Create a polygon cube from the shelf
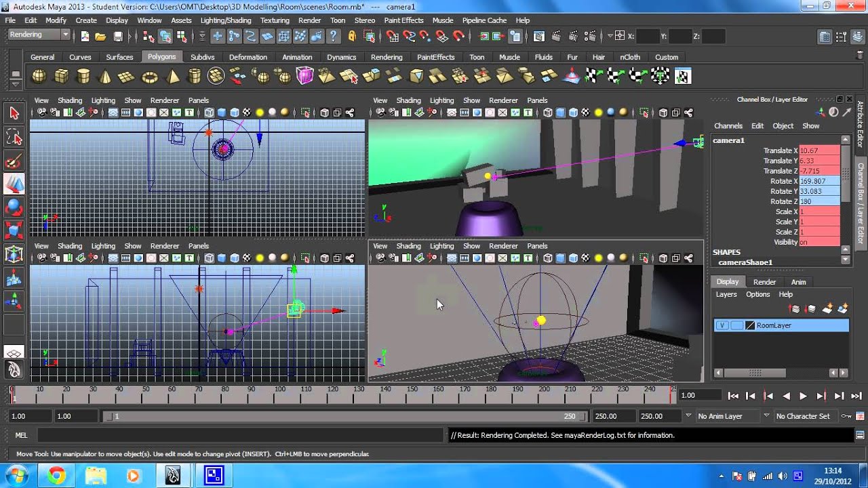Image resolution: width=868 pixels, height=488 pixels. pyautogui.click(x=61, y=76)
